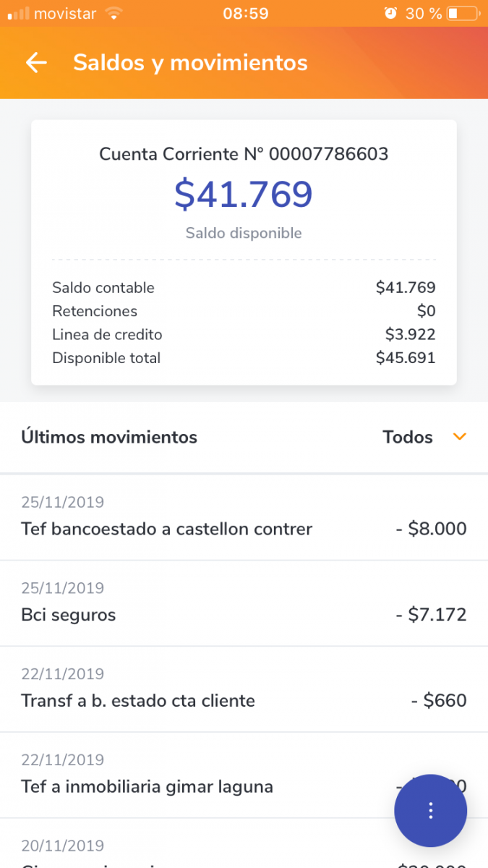Screen dimensions: 488x868
Task: Tap the Retenciones row
Action: click(244, 311)
